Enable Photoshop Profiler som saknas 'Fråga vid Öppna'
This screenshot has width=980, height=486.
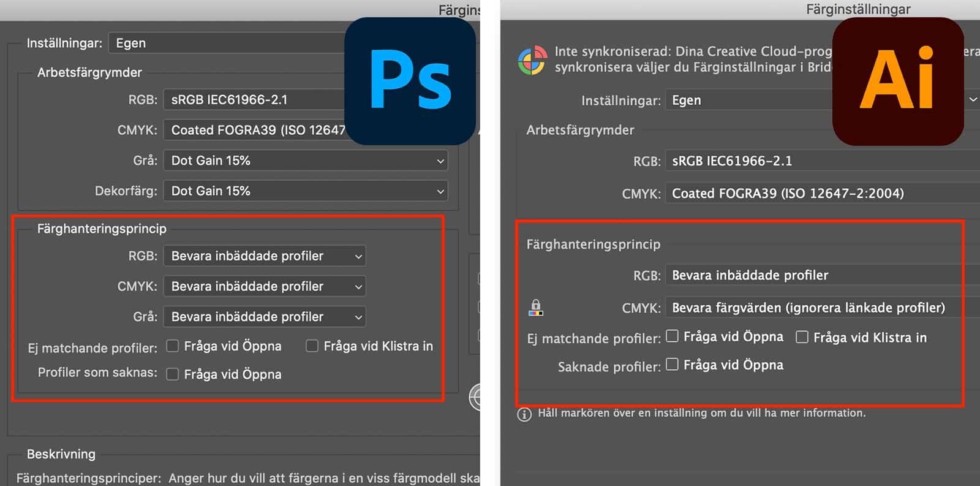click(x=173, y=374)
